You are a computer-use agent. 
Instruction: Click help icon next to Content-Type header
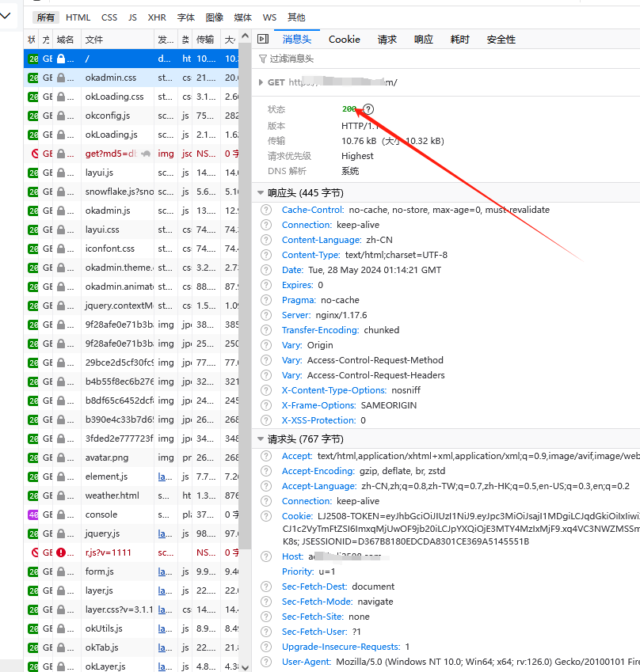coord(266,255)
